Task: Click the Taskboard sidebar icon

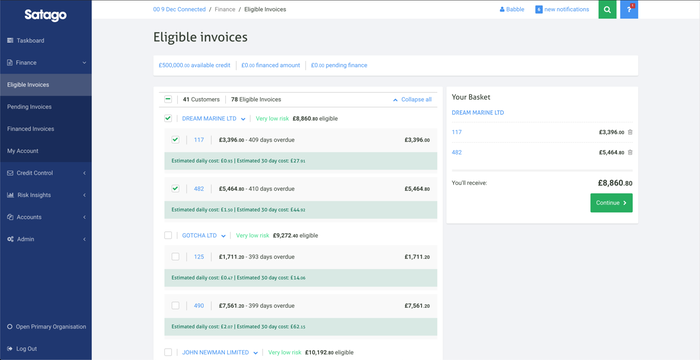Action: pos(10,41)
